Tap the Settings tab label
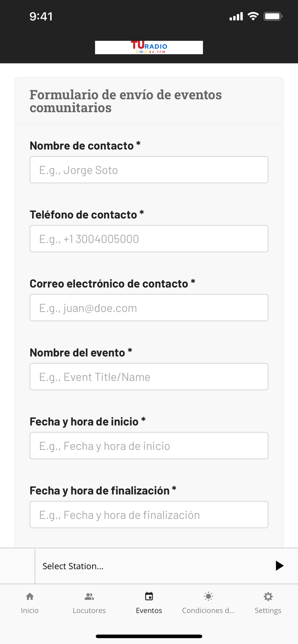The width and height of the screenshot is (298, 644). pos(268,610)
